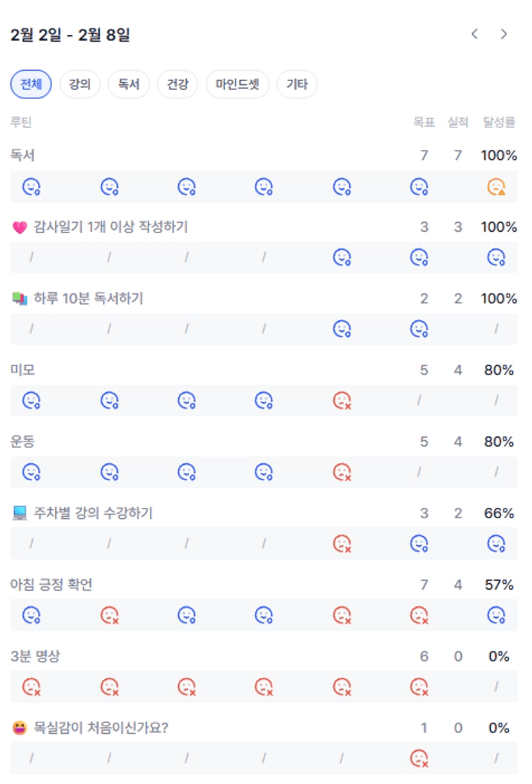
Task: Select the 전체 filter tab
Action: coord(31,84)
